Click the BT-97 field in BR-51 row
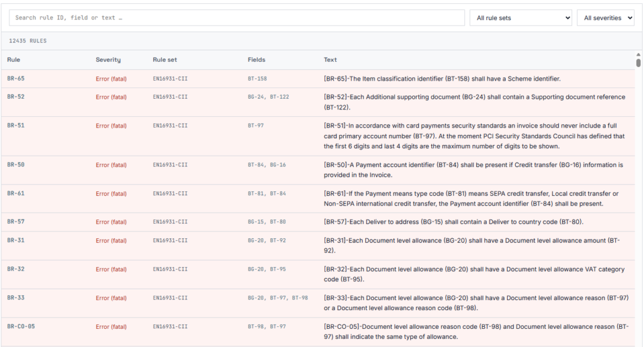Screen dimensions: 644x347 (256, 126)
